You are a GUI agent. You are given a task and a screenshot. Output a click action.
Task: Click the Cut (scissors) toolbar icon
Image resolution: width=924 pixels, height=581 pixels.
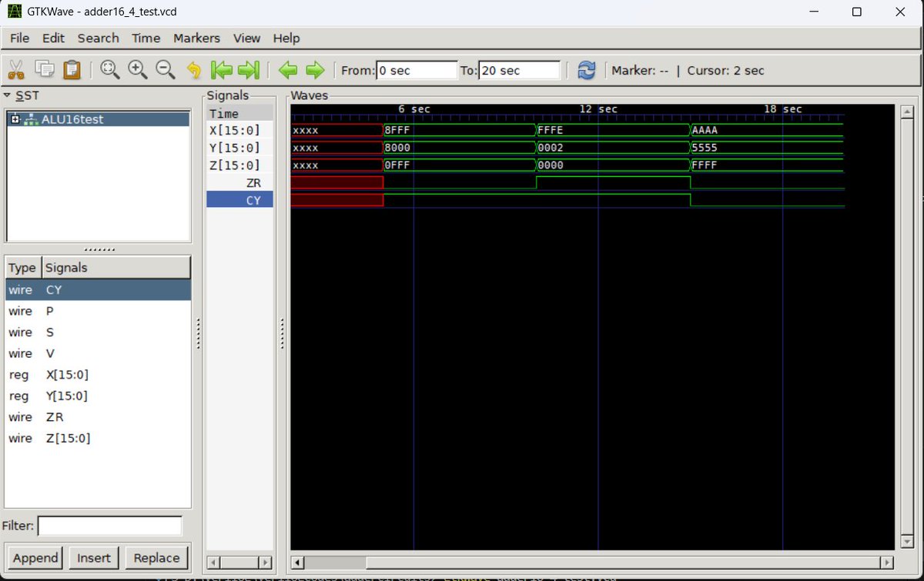click(15, 70)
